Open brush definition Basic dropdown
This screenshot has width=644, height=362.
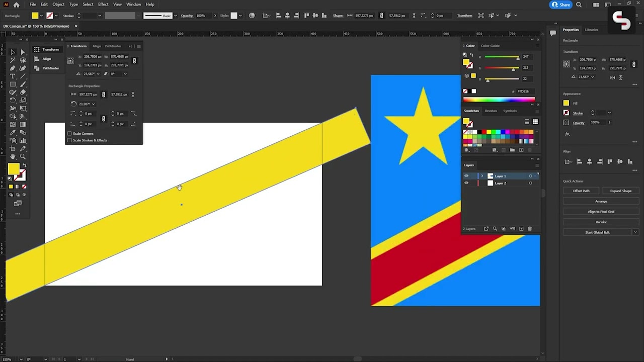click(175, 16)
